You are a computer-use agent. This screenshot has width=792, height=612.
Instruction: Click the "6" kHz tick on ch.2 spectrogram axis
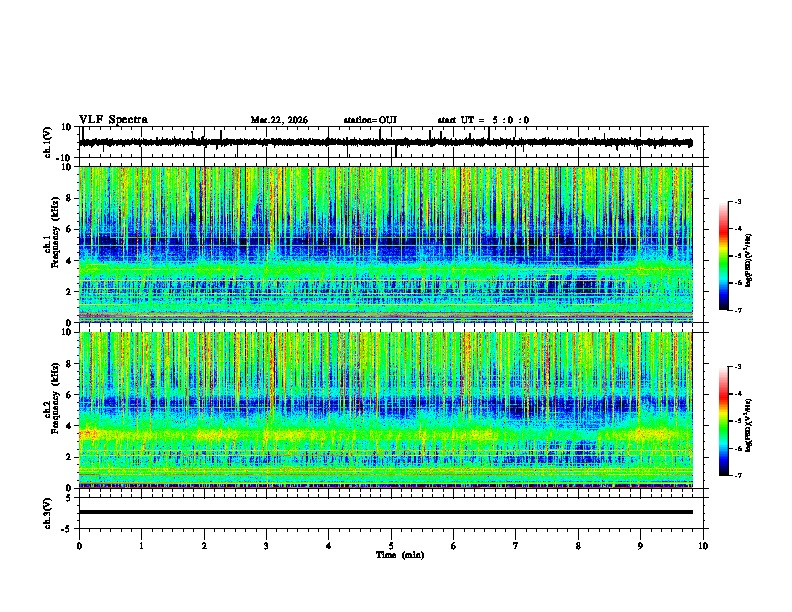pos(69,395)
